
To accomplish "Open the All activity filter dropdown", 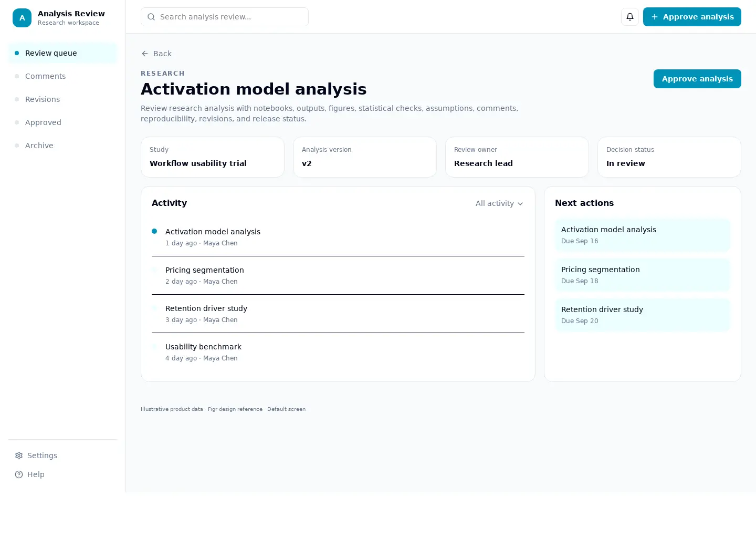I will (499, 203).
